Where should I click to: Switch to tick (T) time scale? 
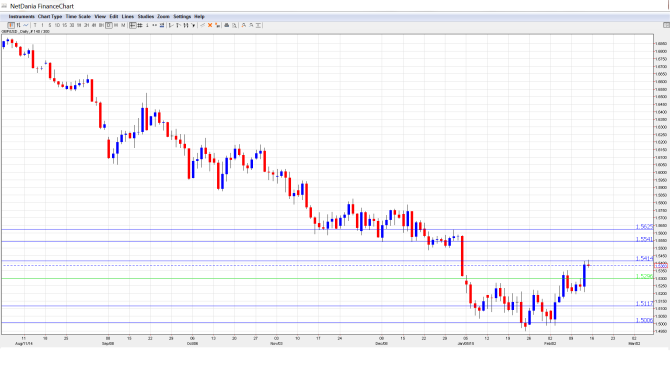[35, 25]
